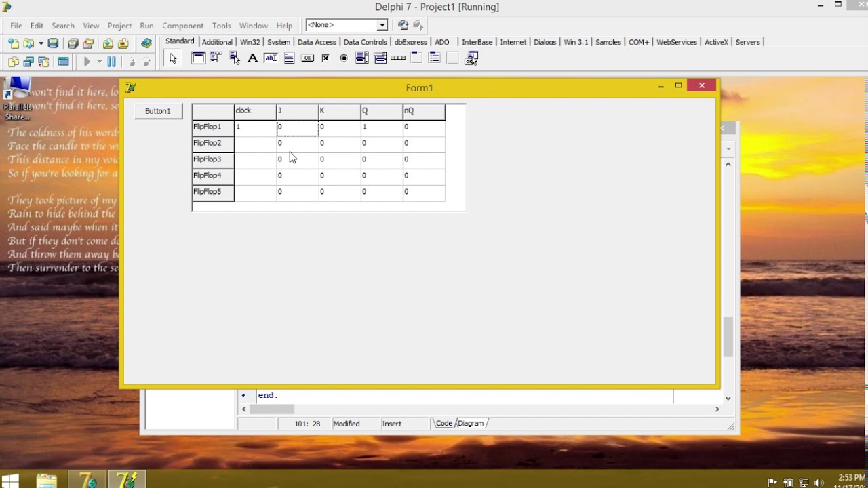Click the volume icon in the system tray
868x488 pixels.
pos(819,483)
